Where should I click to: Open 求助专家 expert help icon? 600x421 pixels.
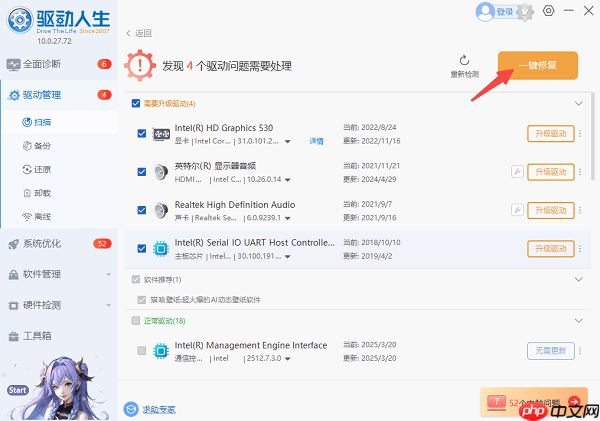click(131, 408)
